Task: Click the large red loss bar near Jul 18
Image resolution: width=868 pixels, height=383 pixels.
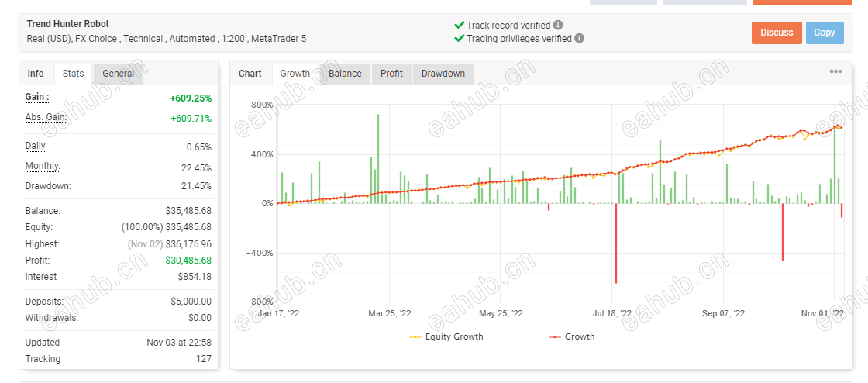Action: (616, 243)
